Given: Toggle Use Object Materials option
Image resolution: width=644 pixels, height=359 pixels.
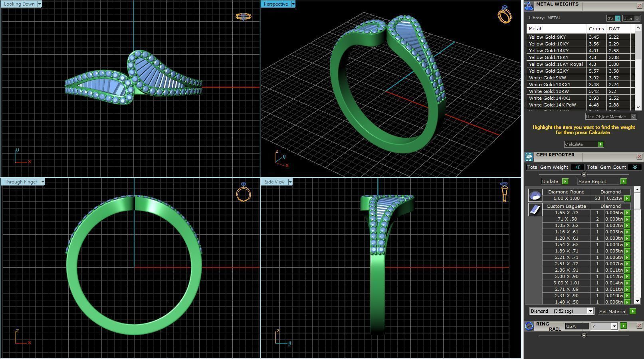Looking at the screenshot, I should (611, 116).
